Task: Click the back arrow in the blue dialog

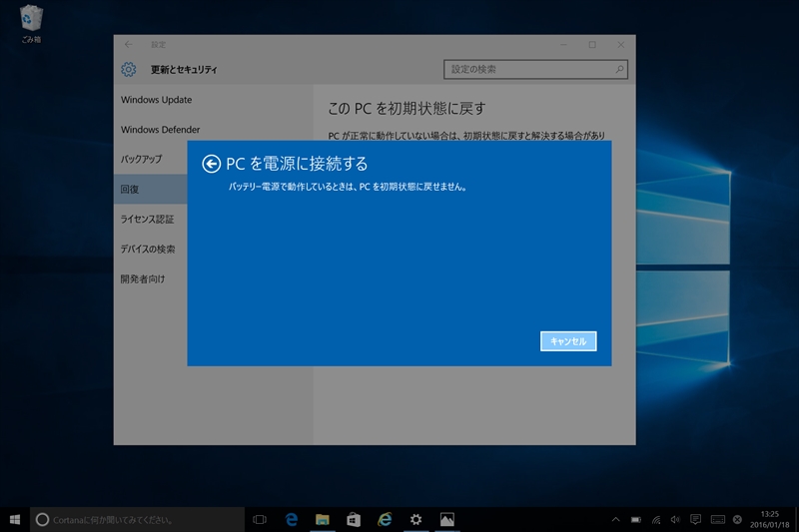Action: (211, 164)
